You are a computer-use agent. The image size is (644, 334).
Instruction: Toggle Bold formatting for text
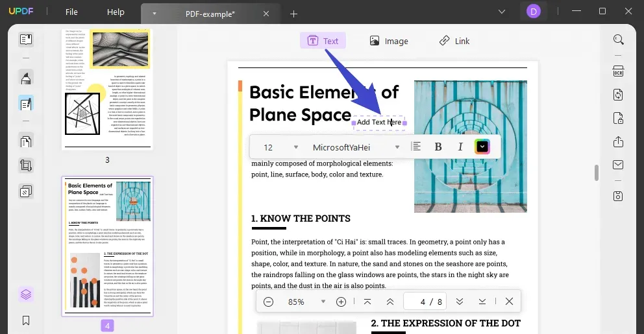pos(438,147)
